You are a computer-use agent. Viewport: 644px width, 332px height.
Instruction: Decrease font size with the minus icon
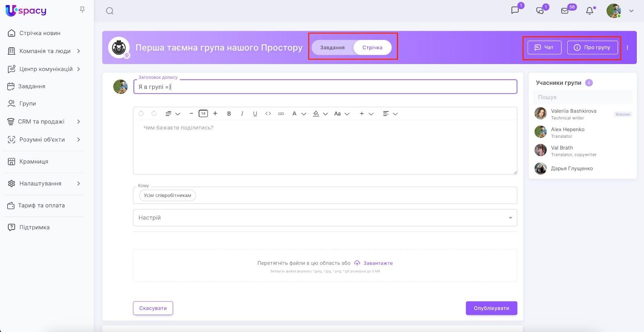[x=191, y=114]
